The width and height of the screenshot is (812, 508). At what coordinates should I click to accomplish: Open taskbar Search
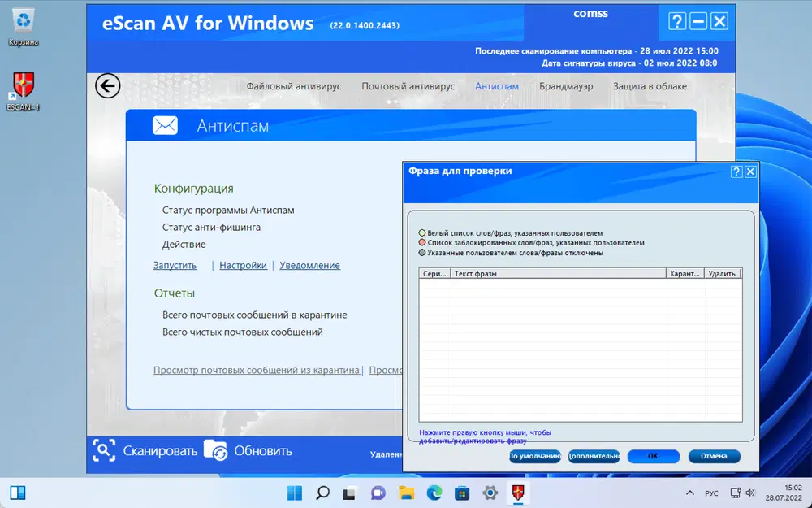point(322,493)
